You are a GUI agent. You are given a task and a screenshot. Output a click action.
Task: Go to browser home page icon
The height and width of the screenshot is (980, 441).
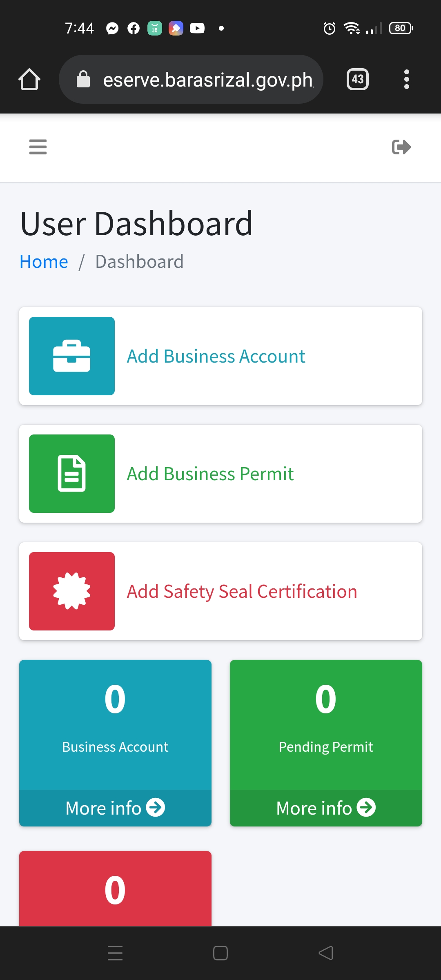(29, 79)
